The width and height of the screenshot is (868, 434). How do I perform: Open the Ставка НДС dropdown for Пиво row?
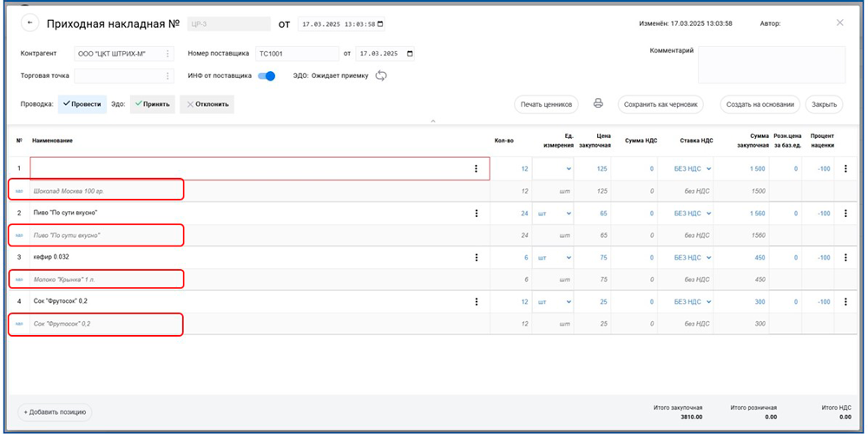[x=708, y=214]
